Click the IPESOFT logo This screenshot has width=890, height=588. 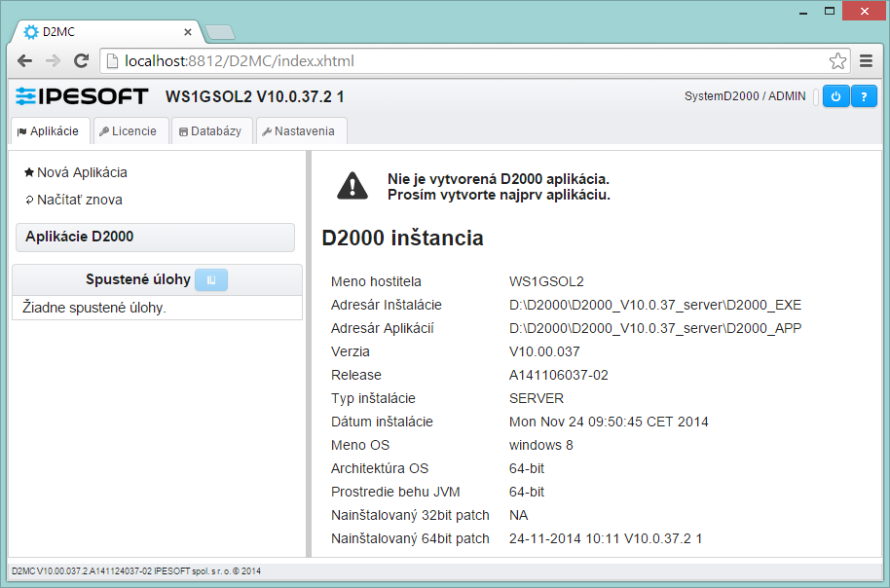tap(82, 96)
